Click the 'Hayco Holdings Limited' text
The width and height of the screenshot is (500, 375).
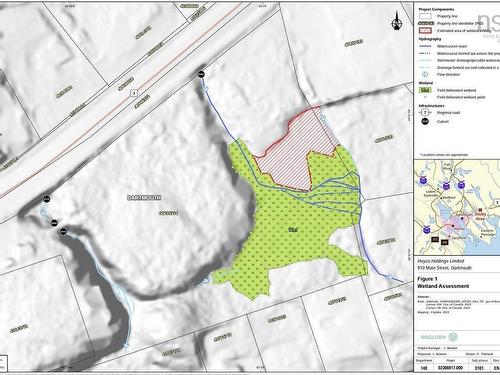[441, 261]
